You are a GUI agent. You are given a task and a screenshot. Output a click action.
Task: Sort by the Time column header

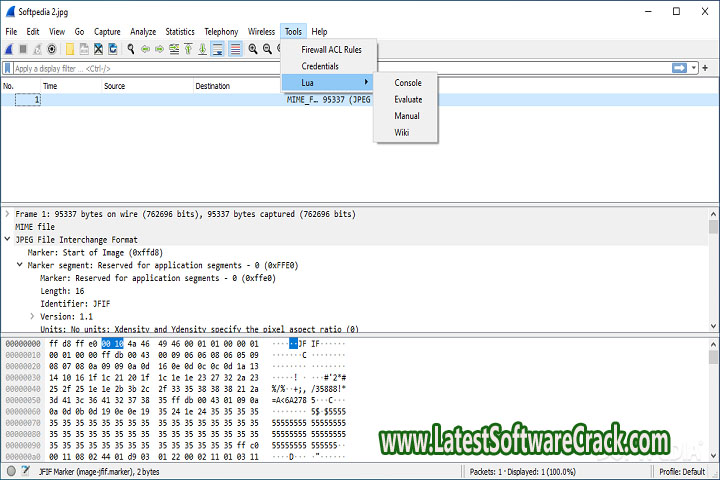[x=71, y=86]
